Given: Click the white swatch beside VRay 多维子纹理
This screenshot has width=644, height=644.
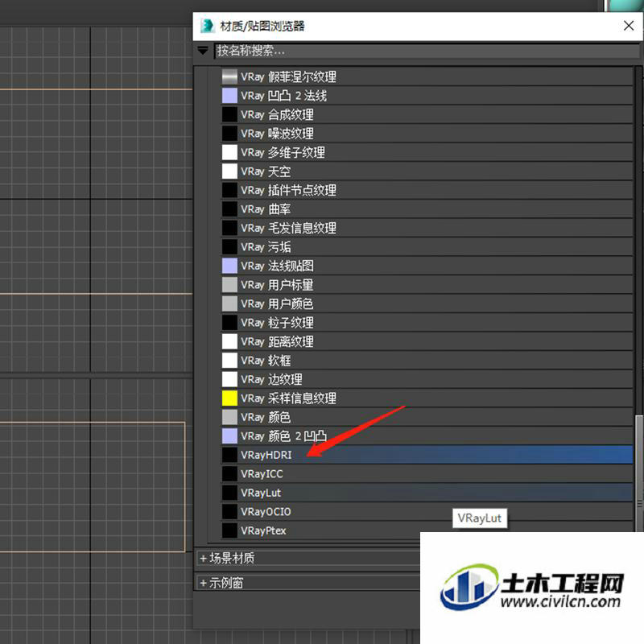Looking at the screenshot, I should click(x=229, y=152).
